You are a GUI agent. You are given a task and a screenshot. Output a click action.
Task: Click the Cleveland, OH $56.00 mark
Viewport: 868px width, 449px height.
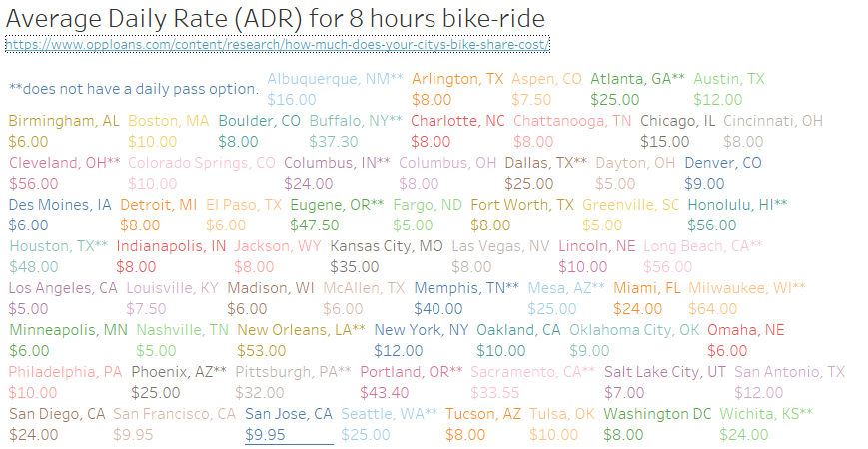pyautogui.click(x=65, y=173)
